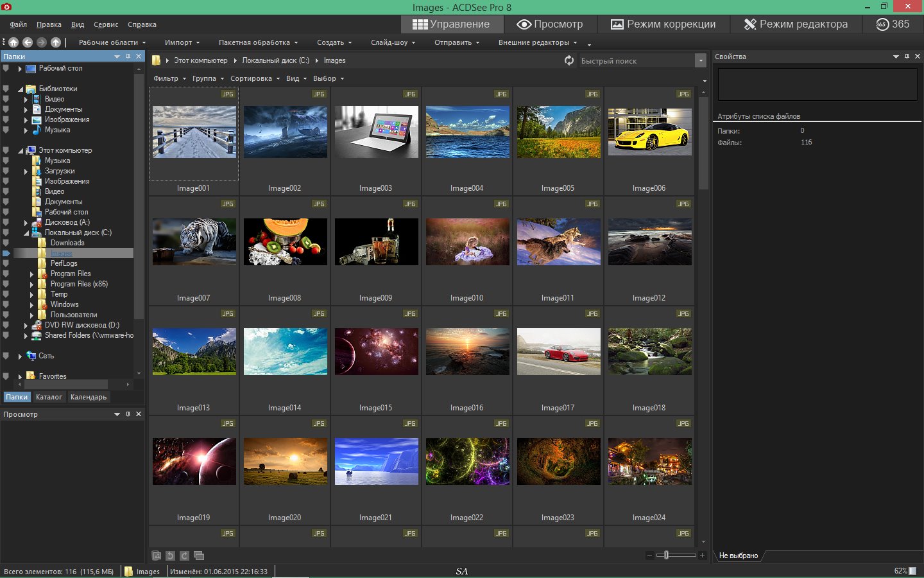Pin the Просмотр panel
The width and height of the screenshot is (924, 578).
pyautogui.click(x=128, y=414)
